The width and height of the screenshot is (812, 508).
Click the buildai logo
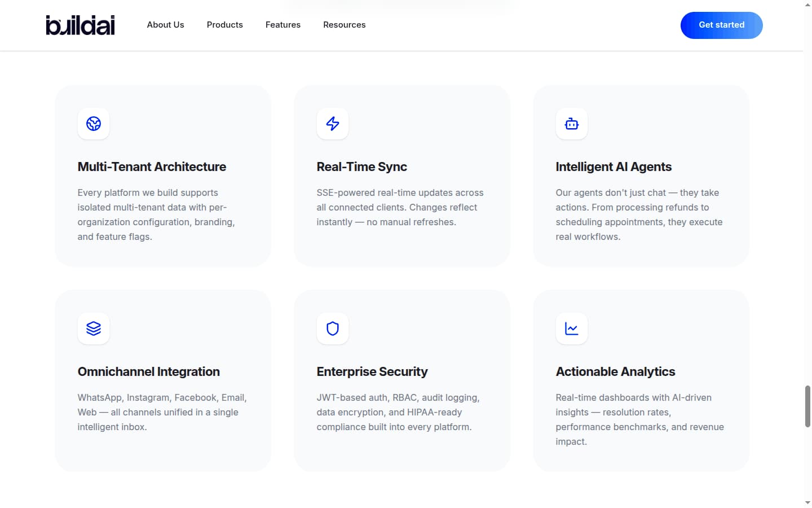coord(80,25)
